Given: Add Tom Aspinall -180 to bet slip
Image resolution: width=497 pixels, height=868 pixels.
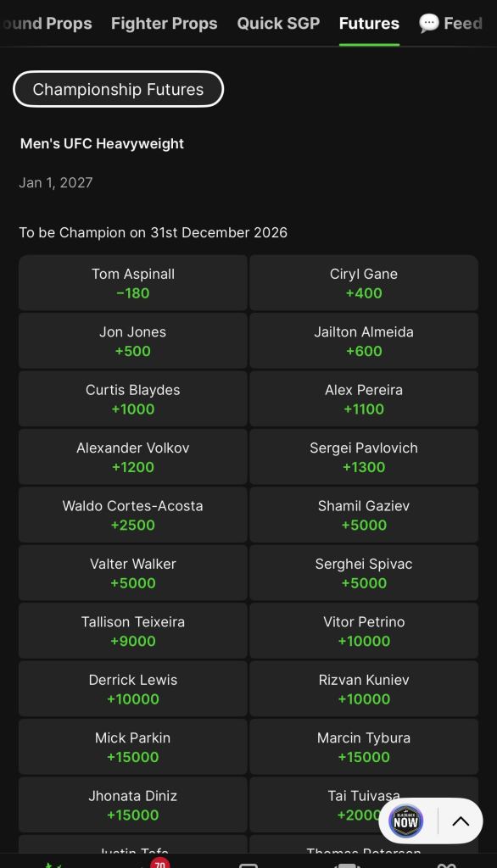Looking at the screenshot, I should (x=133, y=283).
